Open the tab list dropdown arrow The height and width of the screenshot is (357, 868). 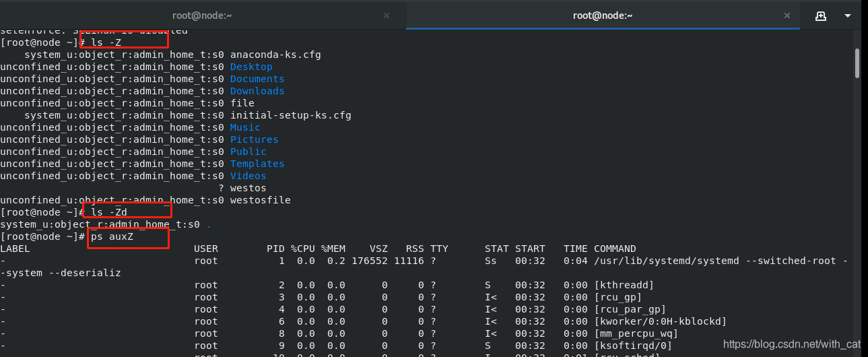point(848,15)
